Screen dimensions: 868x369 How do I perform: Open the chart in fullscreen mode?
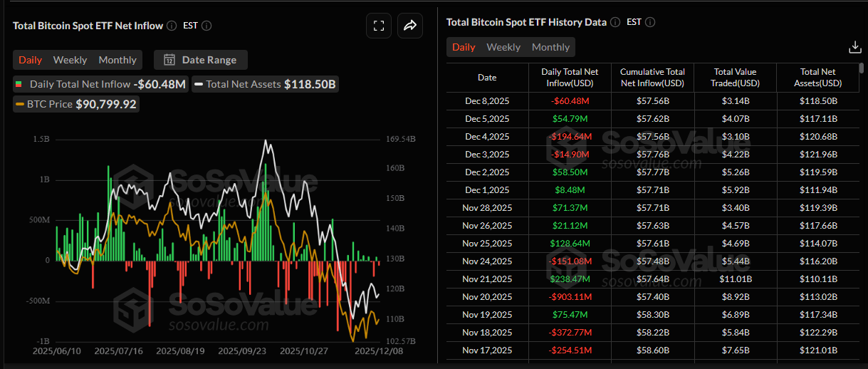tap(379, 26)
